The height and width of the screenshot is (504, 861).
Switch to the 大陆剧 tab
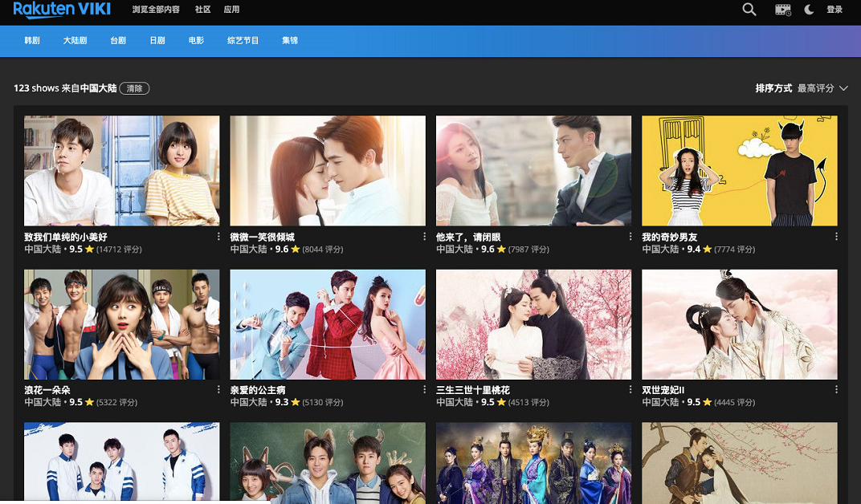point(75,40)
